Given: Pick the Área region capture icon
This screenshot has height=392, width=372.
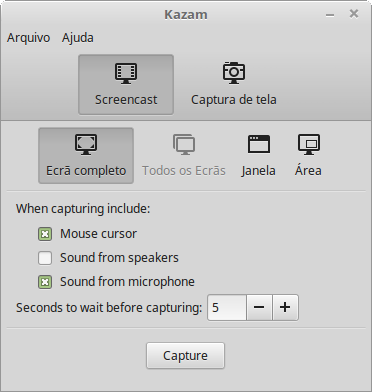Looking at the screenshot, I should coord(309,144).
